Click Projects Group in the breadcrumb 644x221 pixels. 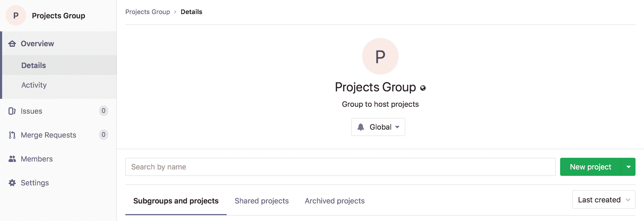coord(148,12)
